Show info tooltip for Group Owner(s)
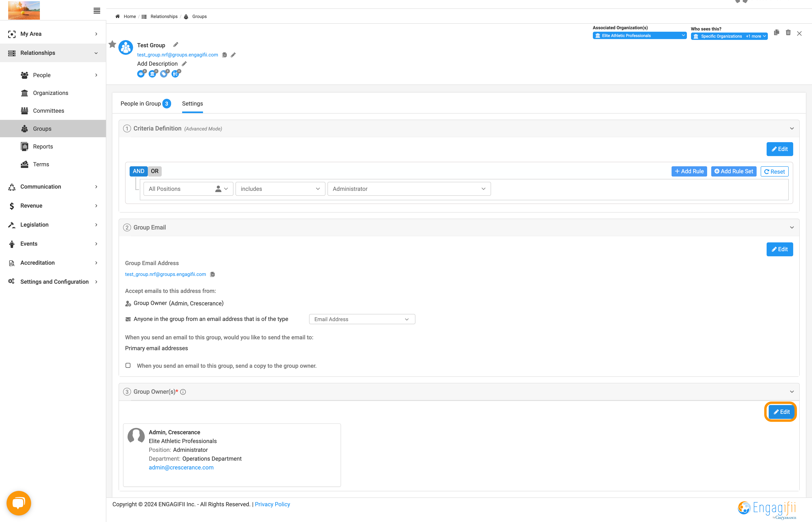The height and width of the screenshot is (522, 812). (x=183, y=392)
